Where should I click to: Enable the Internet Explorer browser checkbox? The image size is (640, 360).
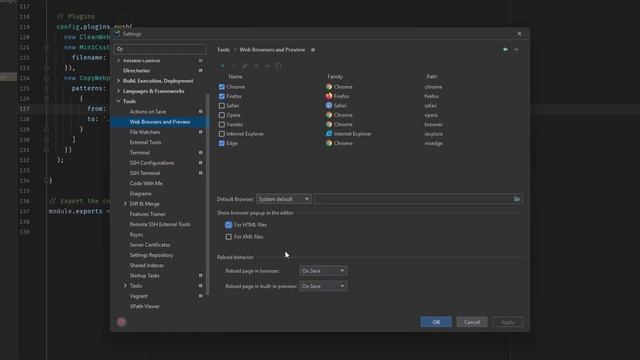(222, 134)
